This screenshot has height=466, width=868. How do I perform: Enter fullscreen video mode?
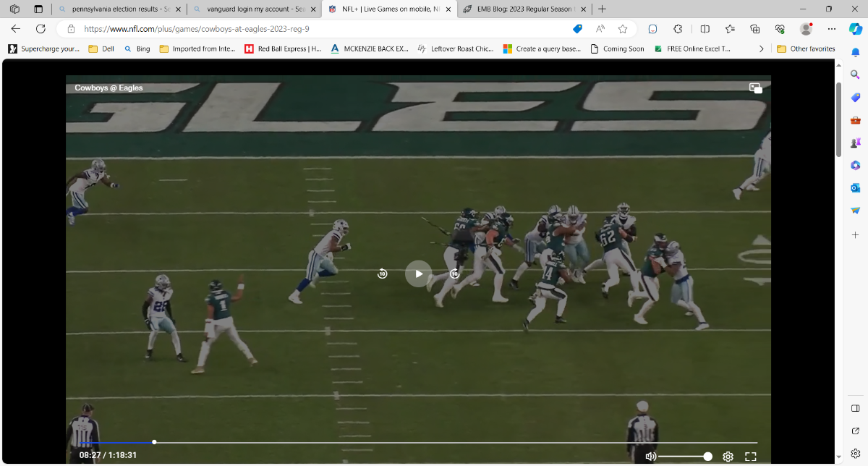750,457
